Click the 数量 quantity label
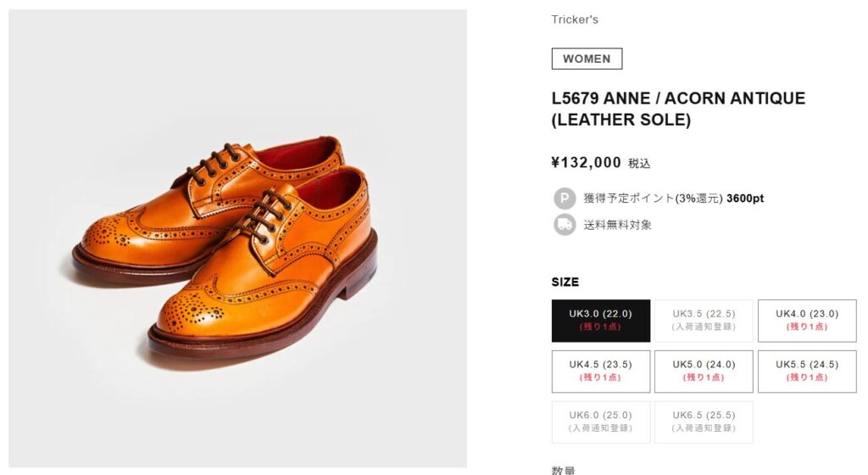Viewport: 868px width, 475px height. click(564, 469)
